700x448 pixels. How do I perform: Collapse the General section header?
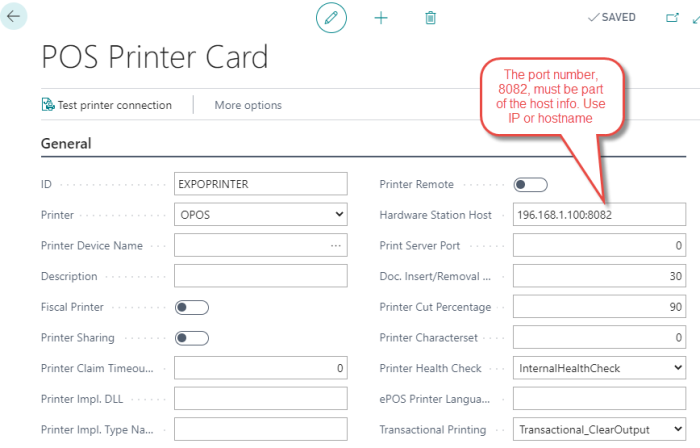66,144
